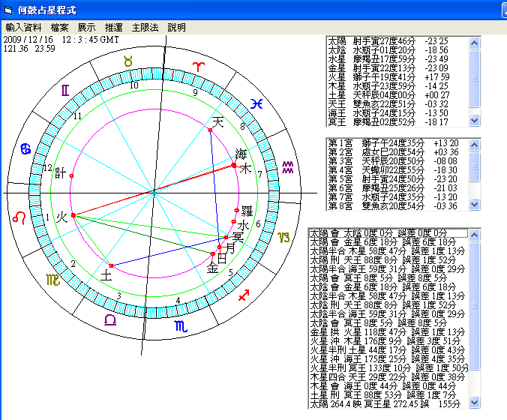Click scroll-up arrow of planet positions list
Viewport: 507px width, 420px height.
coord(474,43)
